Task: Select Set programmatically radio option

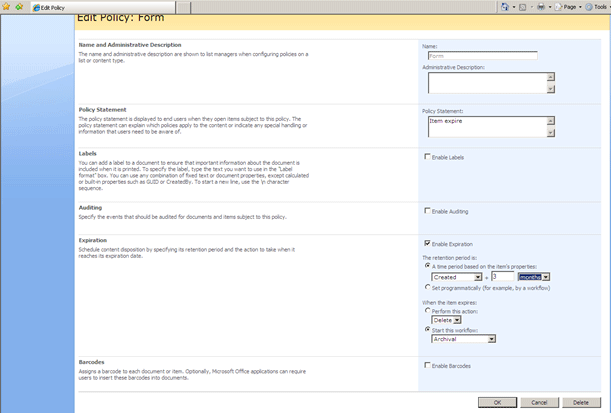Action: [427, 287]
